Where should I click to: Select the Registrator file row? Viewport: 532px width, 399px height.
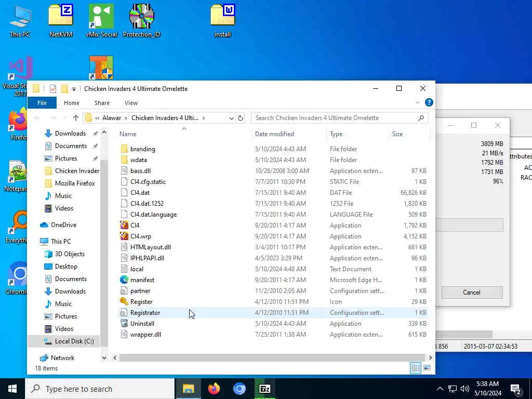(x=273, y=313)
